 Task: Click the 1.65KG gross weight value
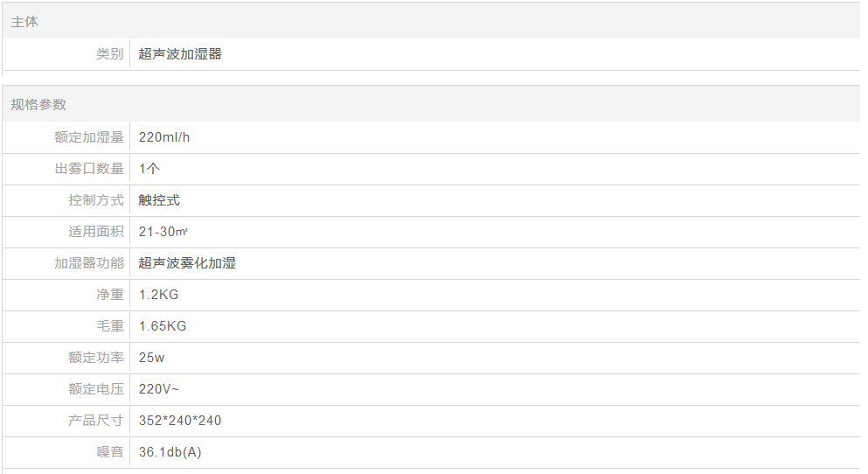163,326
